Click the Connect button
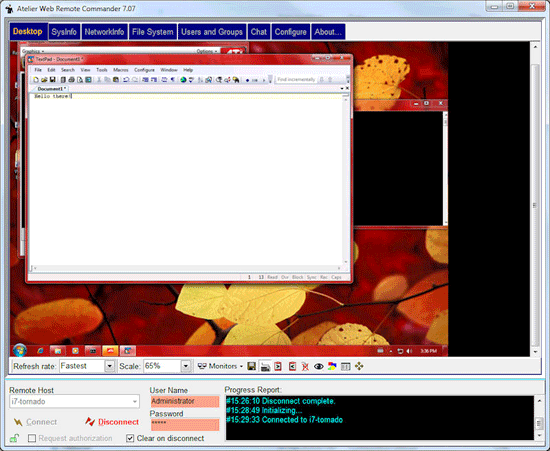The width and height of the screenshot is (550, 451). pos(35,422)
